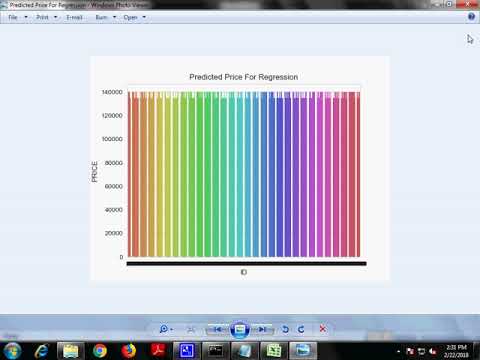The height and width of the screenshot is (360, 480).
Task: Launch Internet Explorer from taskbar
Action: coord(42,351)
